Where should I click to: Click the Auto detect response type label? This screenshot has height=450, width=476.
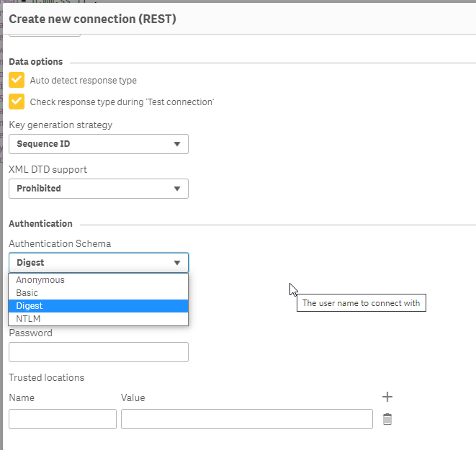[x=83, y=81]
